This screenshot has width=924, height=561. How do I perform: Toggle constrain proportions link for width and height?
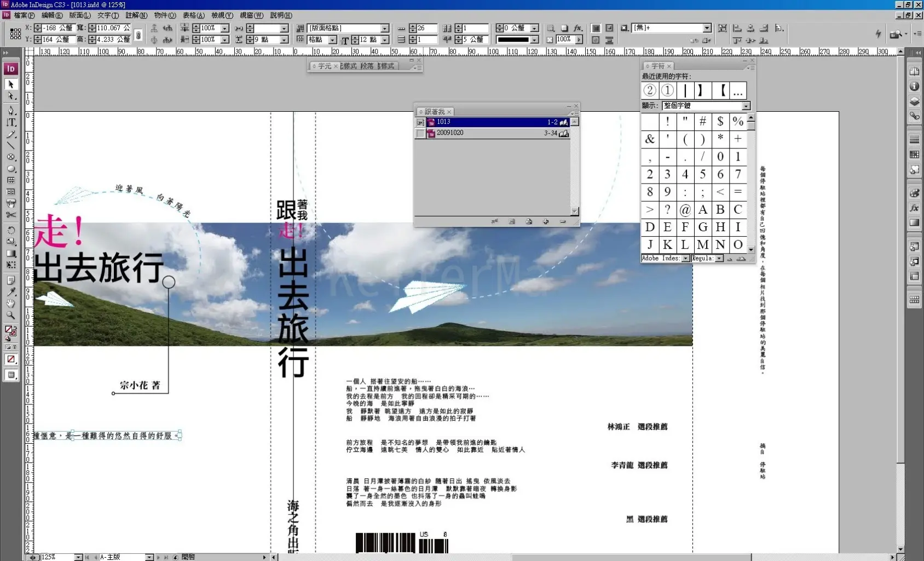[x=138, y=35]
